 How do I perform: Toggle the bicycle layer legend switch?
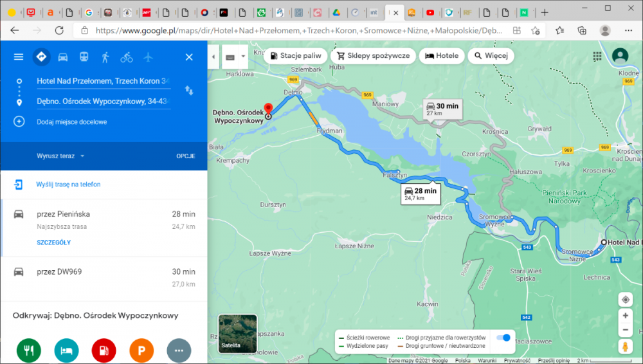pyautogui.click(x=503, y=338)
